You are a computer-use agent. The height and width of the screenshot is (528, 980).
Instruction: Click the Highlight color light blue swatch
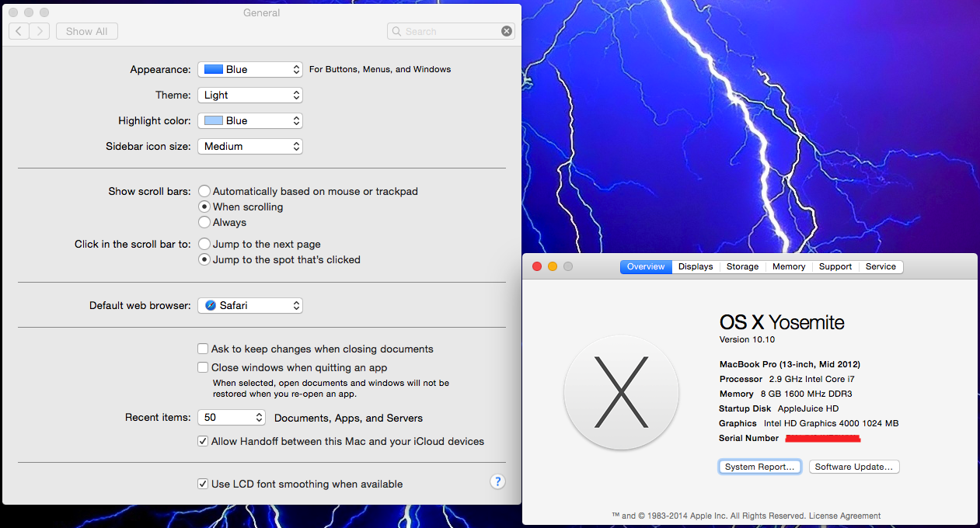click(213, 120)
